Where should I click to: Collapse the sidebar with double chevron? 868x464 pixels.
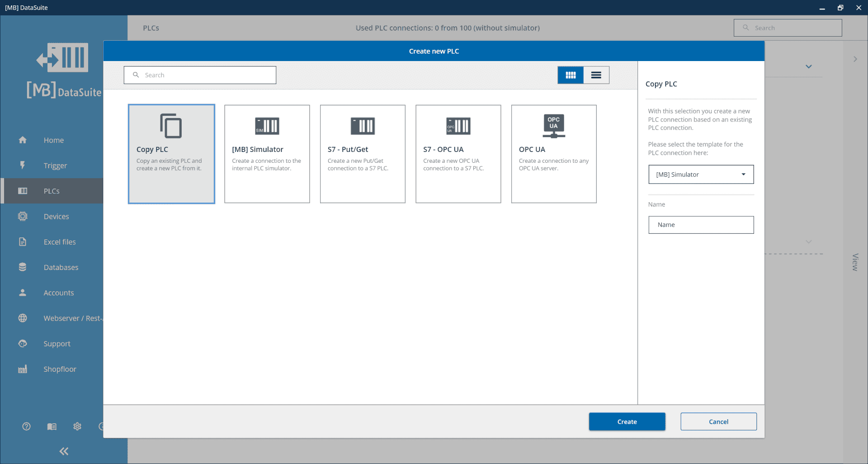click(x=64, y=451)
